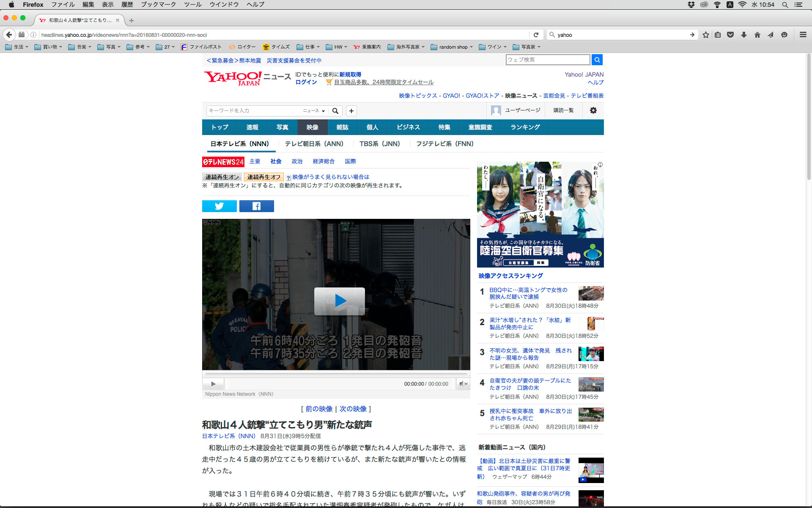This screenshot has width=812, height=508.
Task: Mute the video player sound
Action: pyautogui.click(x=463, y=384)
